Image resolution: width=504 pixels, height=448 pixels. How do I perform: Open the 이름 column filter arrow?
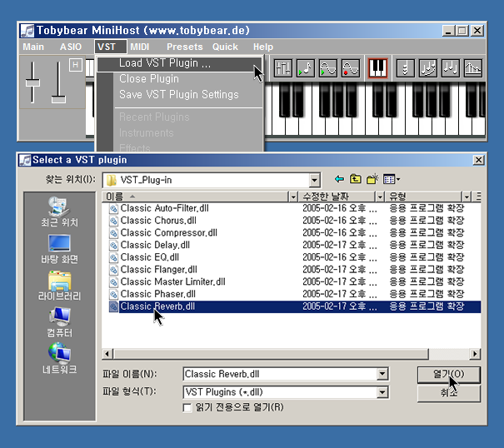(293, 197)
